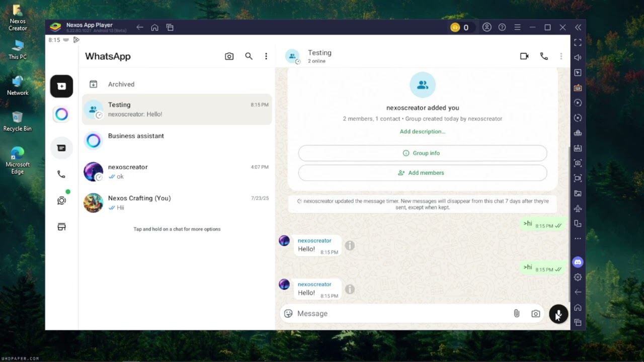The height and width of the screenshot is (362, 644).
Task: Click the rotate device icon in side toolbar
Action: coord(578,223)
